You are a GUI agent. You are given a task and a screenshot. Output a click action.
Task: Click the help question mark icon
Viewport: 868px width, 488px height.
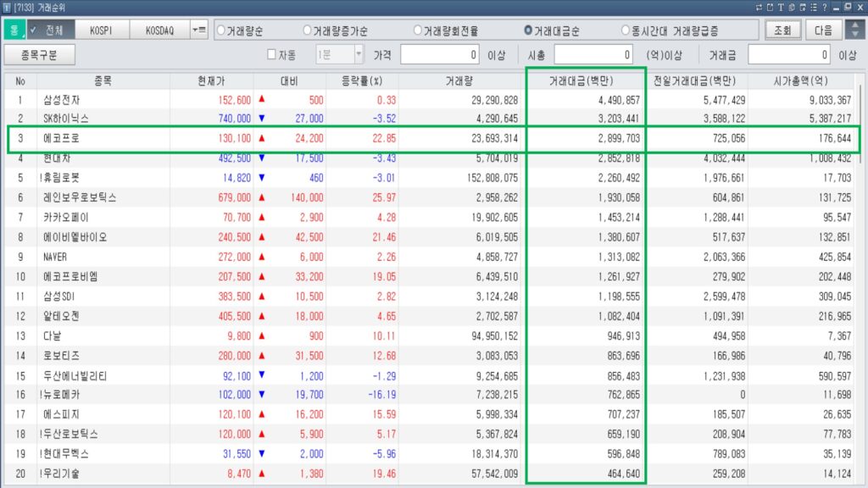click(x=825, y=7)
